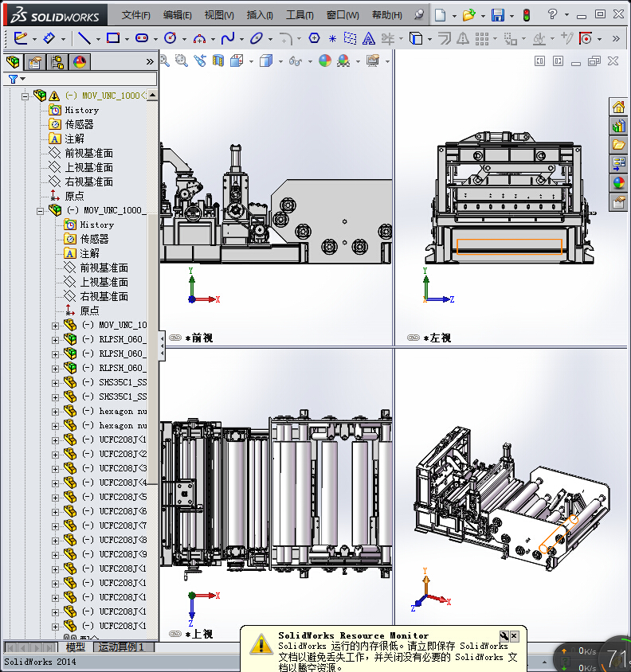The height and width of the screenshot is (672, 631).
Task: Click the New document icon
Action: 440,15
